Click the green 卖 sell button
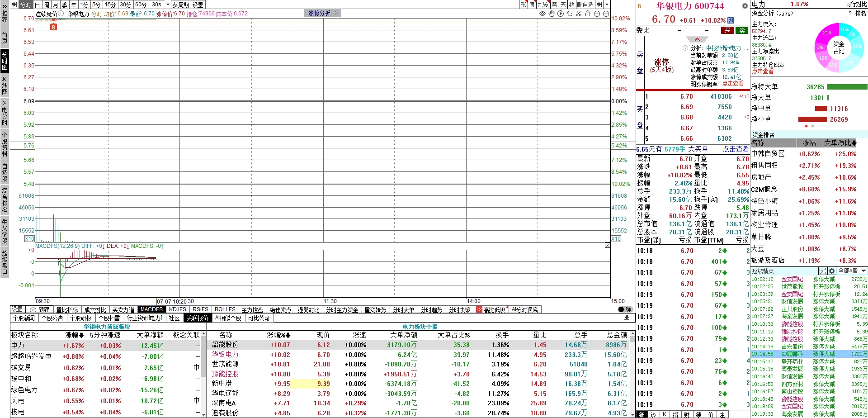 (742, 30)
